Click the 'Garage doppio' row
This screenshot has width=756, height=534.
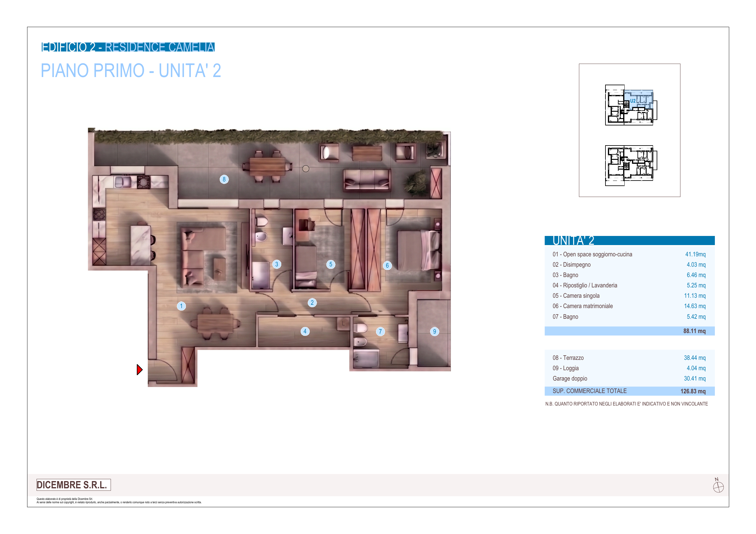point(630,379)
